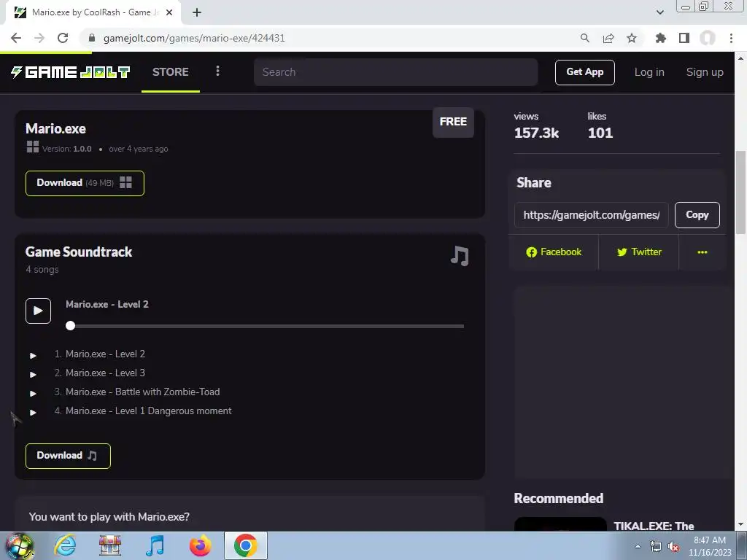Click the Game Jolt logo

(x=71, y=72)
